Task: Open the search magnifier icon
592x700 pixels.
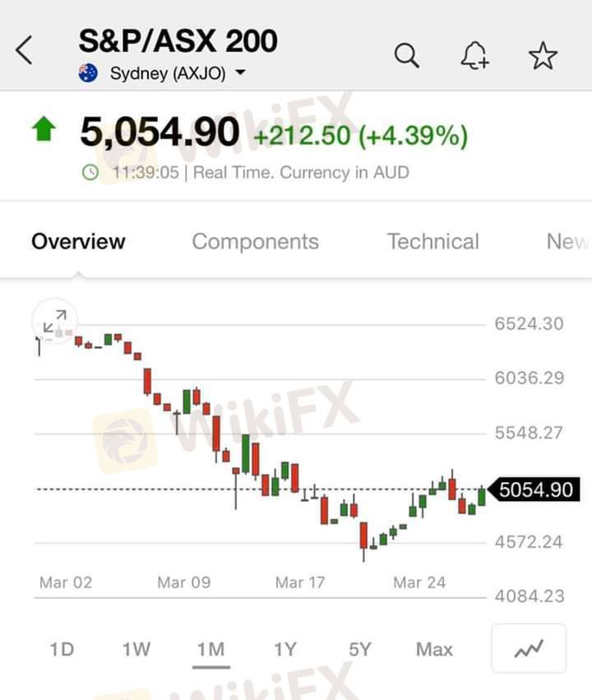Action: [407, 55]
